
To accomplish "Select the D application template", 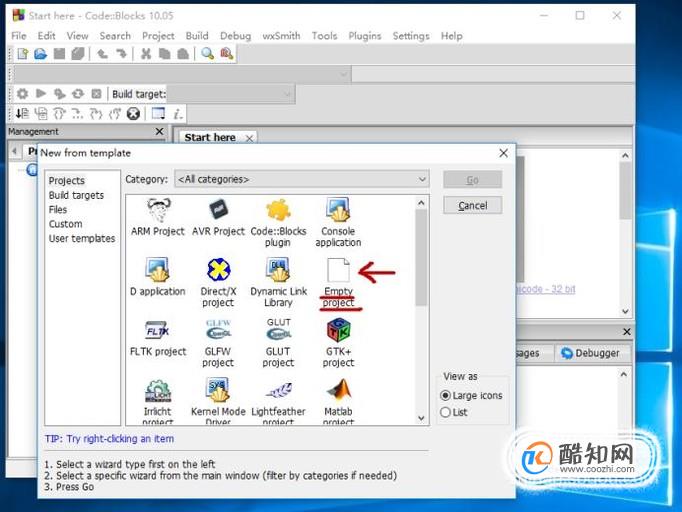I will point(158,277).
